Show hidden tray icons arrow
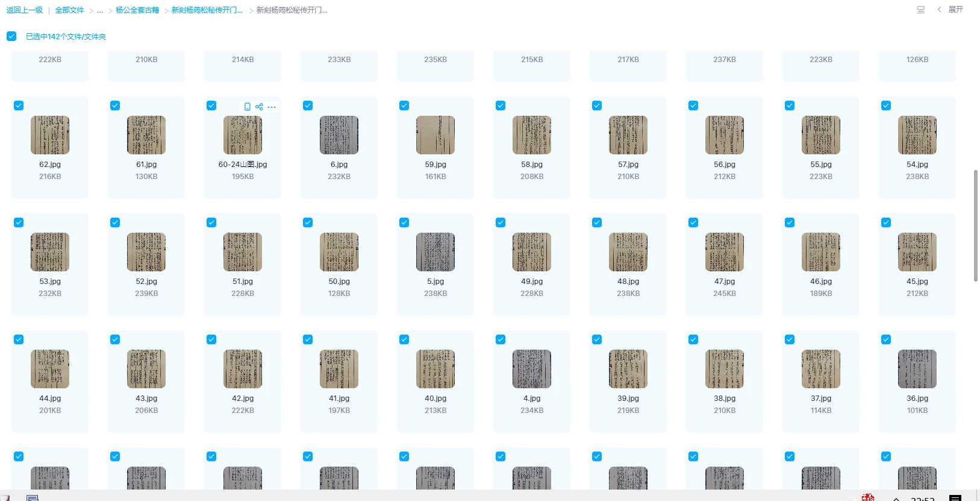This screenshot has height=501, width=980. (x=896, y=499)
